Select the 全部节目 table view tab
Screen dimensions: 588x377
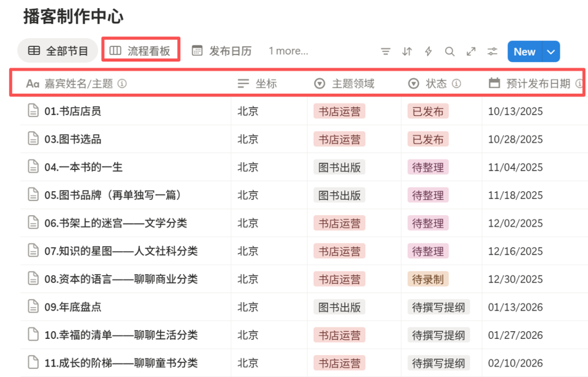click(58, 51)
